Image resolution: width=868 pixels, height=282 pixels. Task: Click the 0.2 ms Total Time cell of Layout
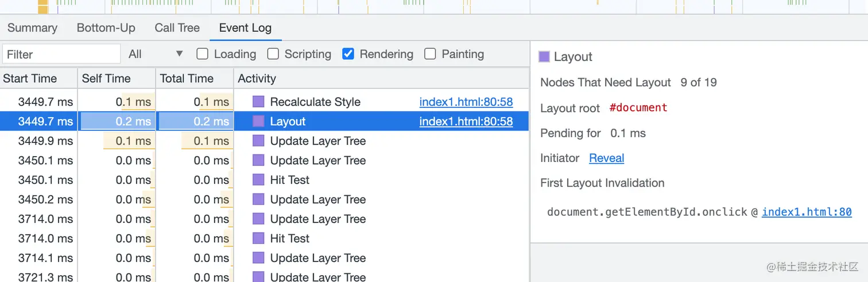(195, 121)
